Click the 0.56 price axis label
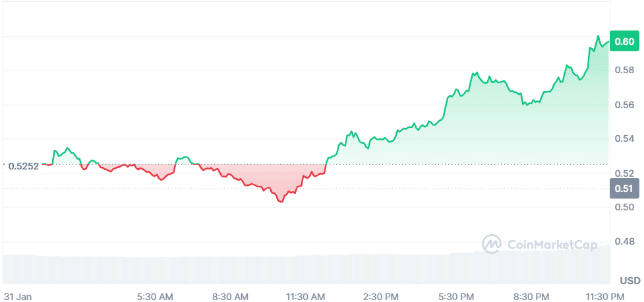This screenshot has width=644, height=302. (624, 104)
